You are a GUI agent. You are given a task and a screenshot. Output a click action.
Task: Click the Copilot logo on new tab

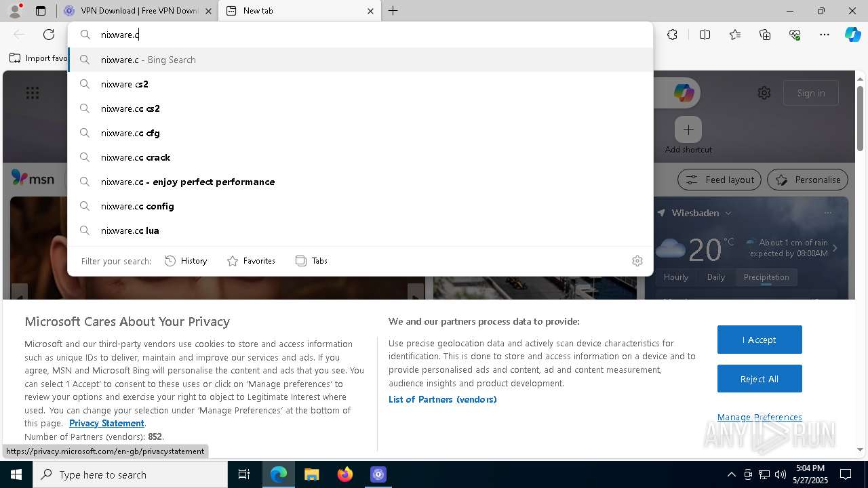point(684,93)
